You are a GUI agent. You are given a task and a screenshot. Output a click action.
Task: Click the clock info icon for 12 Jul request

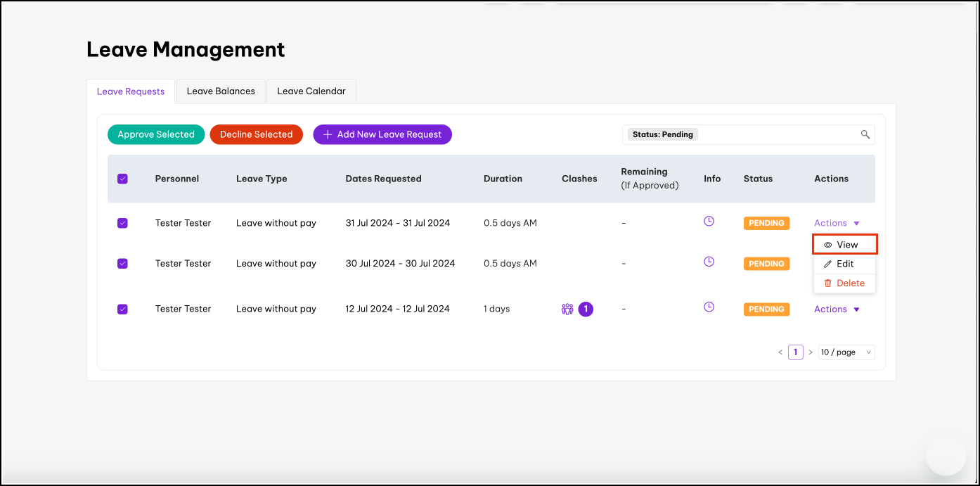(709, 307)
